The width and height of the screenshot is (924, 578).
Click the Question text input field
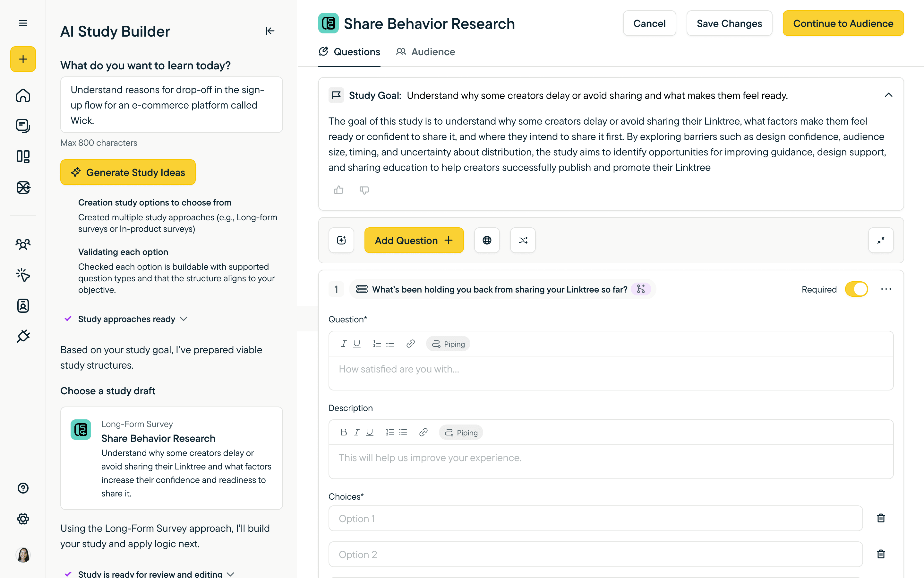tap(611, 373)
